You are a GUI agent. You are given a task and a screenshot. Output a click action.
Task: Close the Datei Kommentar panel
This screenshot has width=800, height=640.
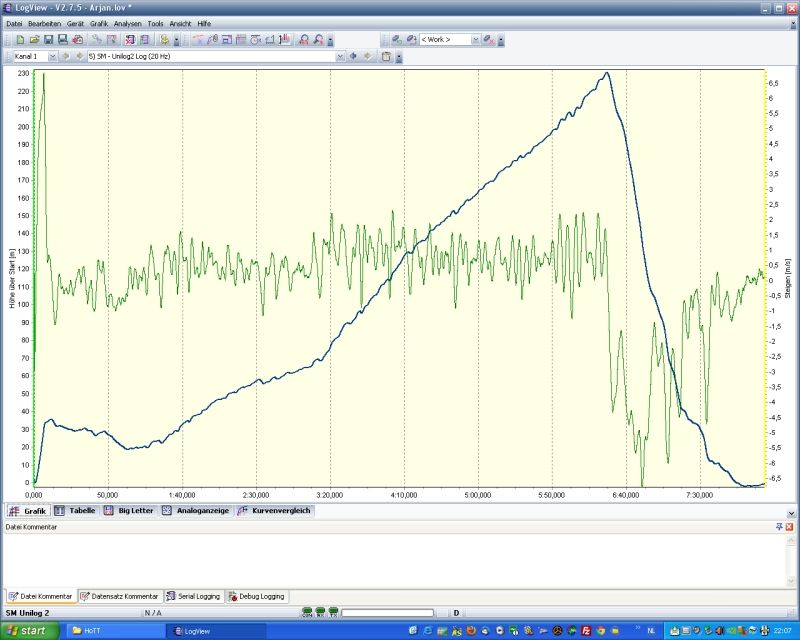click(790, 527)
